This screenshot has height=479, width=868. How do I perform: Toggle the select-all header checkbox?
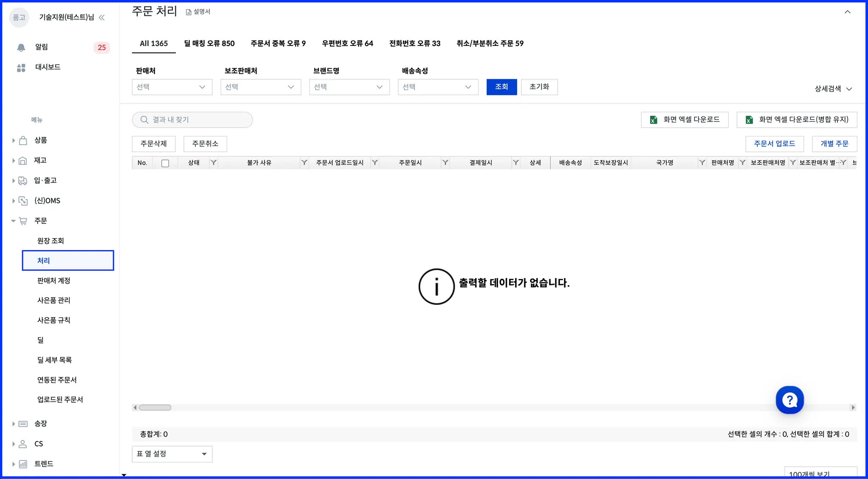(165, 163)
